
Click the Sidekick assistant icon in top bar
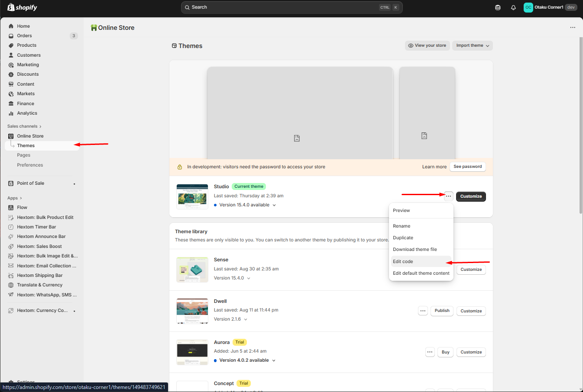(498, 7)
